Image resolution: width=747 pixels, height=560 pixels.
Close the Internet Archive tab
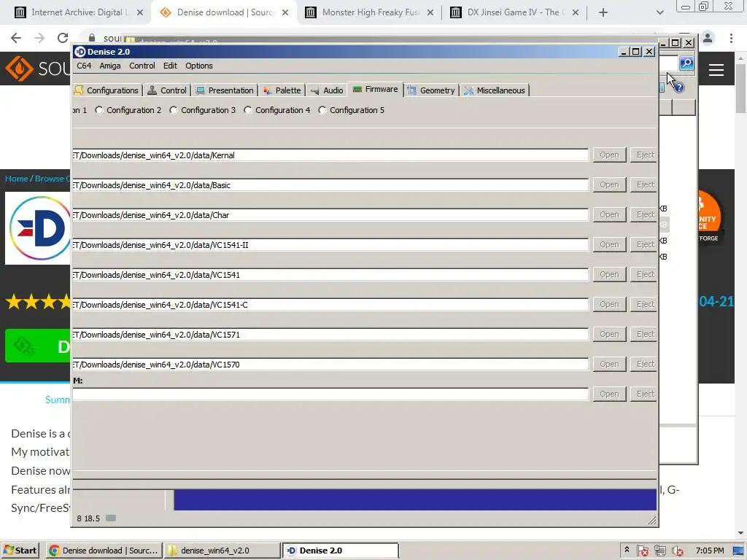[x=140, y=12]
